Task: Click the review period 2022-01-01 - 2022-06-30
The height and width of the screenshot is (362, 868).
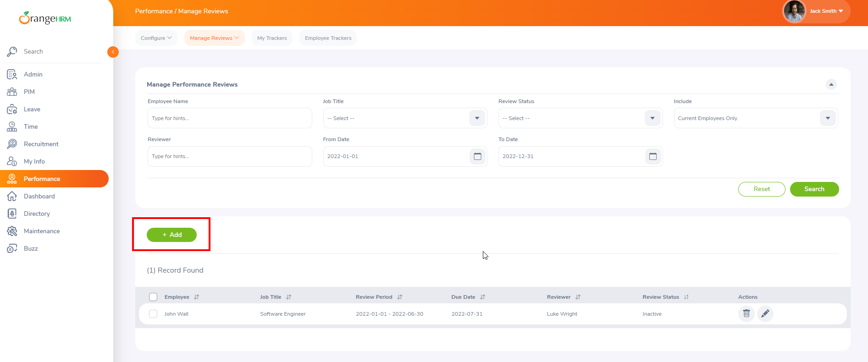Action: coord(389,314)
